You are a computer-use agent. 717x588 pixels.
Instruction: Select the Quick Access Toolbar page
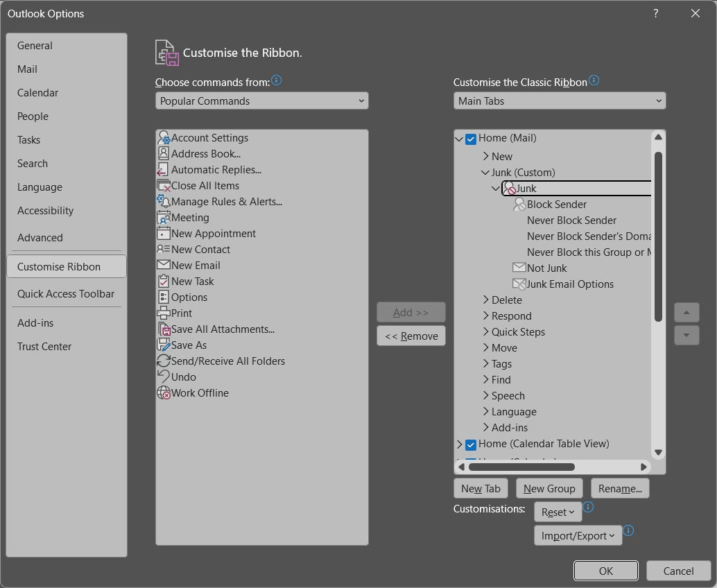(67, 293)
